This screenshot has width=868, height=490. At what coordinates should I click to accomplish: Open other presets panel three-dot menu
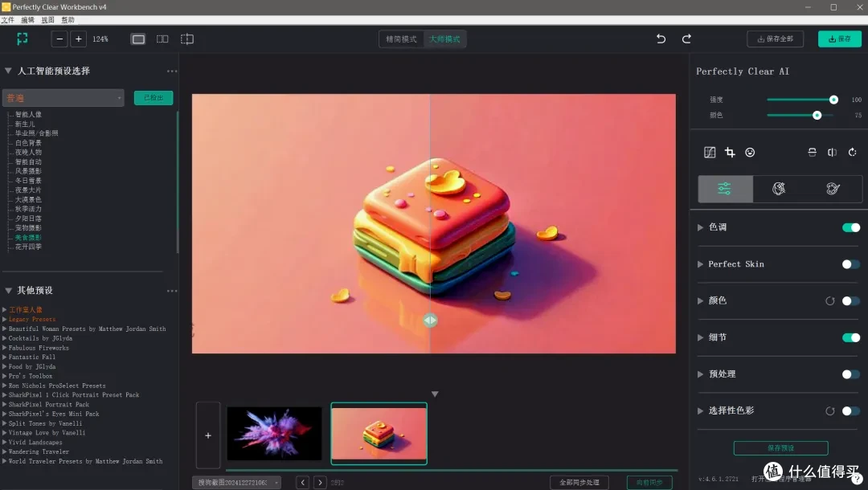(x=172, y=291)
